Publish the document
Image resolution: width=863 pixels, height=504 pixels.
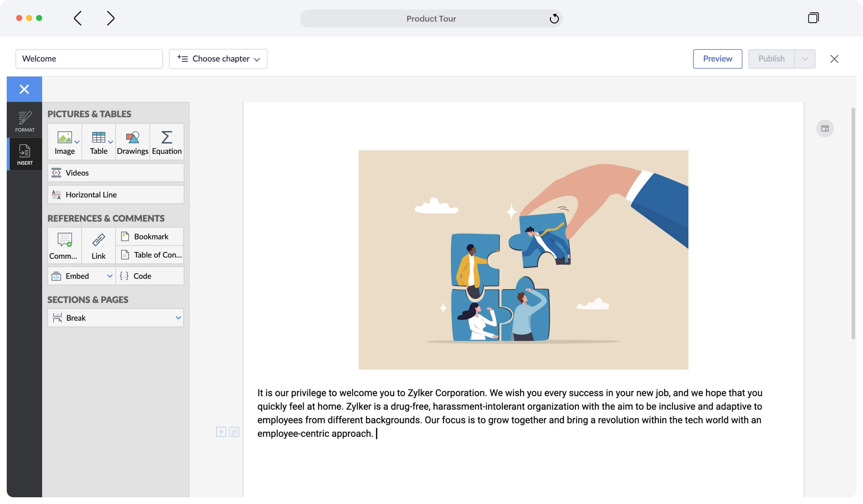(771, 59)
